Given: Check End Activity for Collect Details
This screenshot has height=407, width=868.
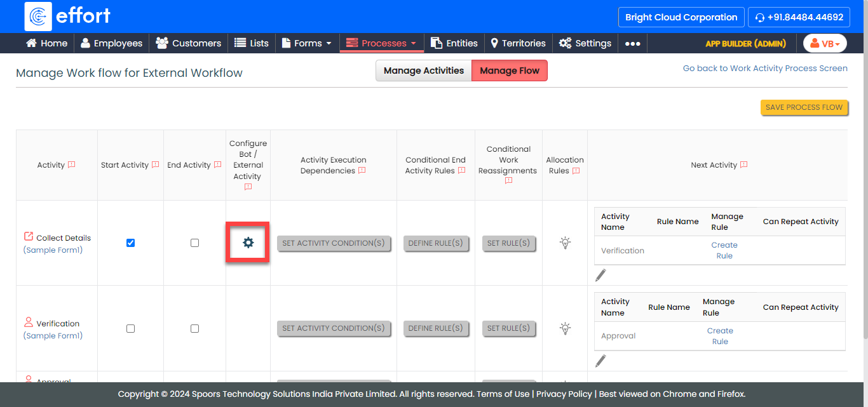Looking at the screenshot, I should coord(194,243).
